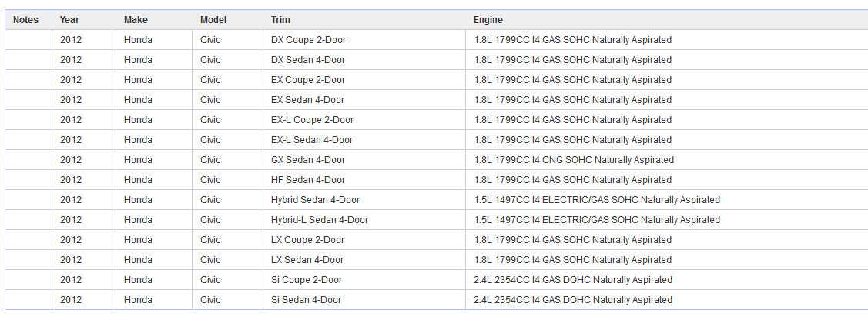Select the Si Sedan 4-Door trim

pos(306,299)
